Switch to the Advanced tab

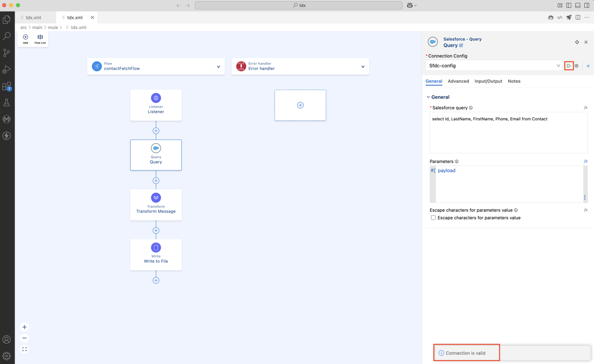458,81
